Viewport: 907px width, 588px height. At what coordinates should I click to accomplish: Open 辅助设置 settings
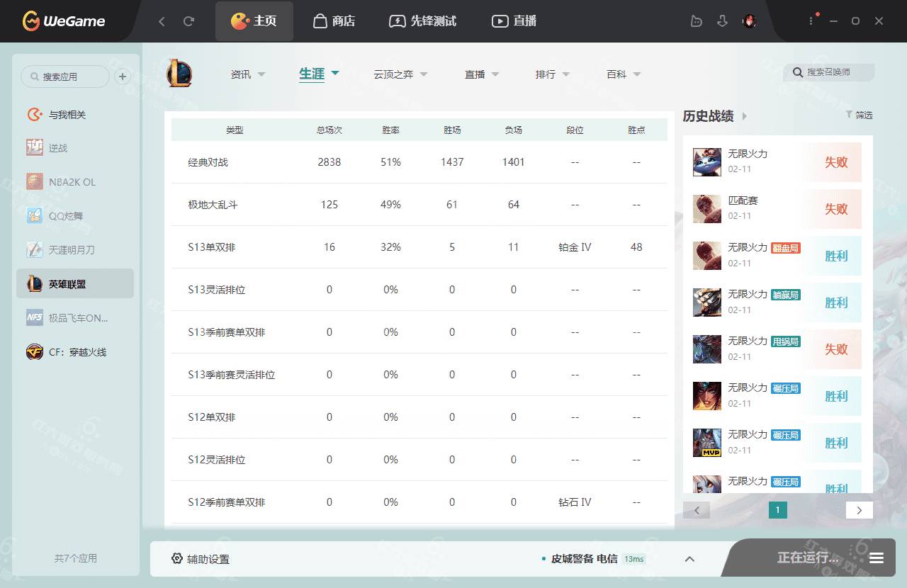(x=201, y=559)
